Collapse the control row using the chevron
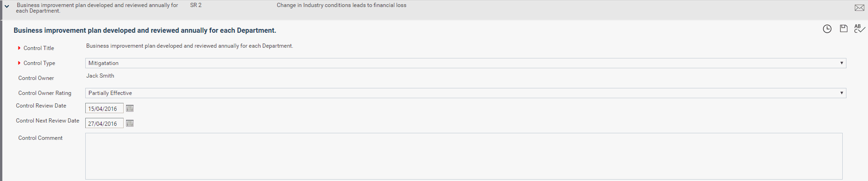Viewport: 868px width, 181px height. tap(7, 7)
